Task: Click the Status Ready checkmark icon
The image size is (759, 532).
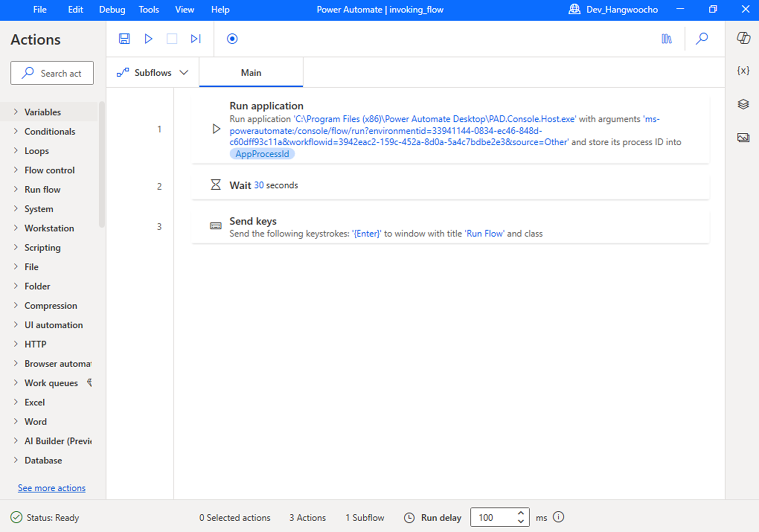Action: 16,517
